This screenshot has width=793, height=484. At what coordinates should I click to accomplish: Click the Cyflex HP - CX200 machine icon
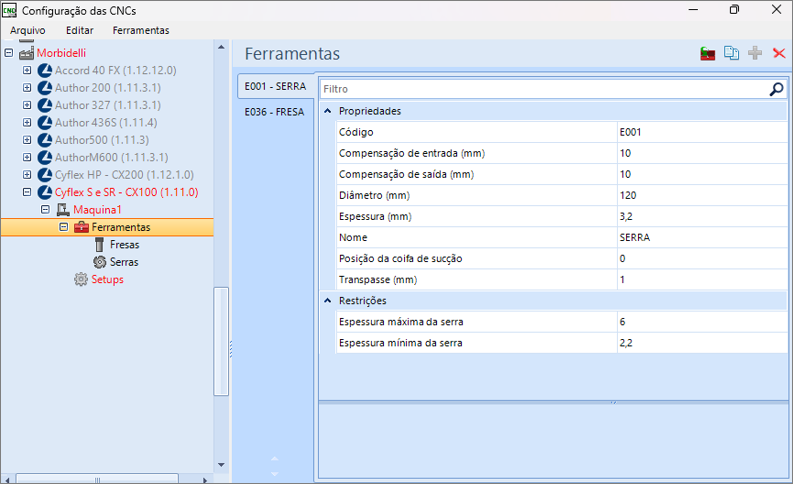point(45,175)
